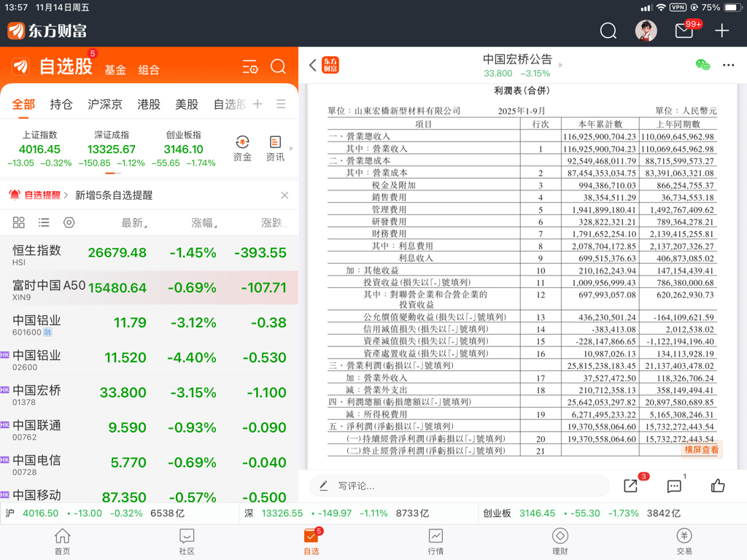Open 自选 watchlist bottom tab
Viewport: 747px width, 560px height.
coord(311,542)
